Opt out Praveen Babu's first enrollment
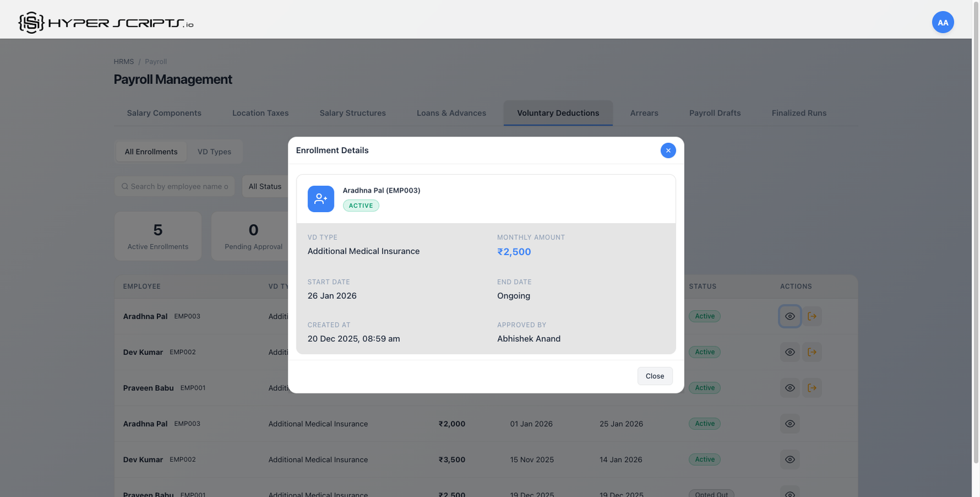The height and width of the screenshot is (497, 980). 812,388
